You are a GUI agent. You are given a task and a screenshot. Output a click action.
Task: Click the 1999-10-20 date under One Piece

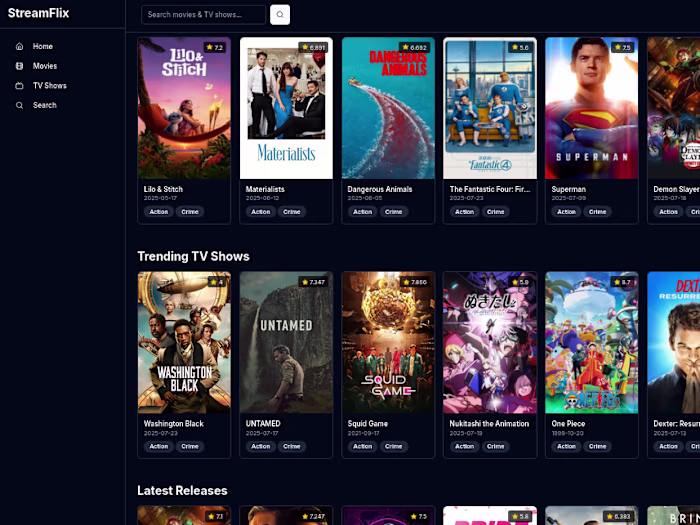click(566, 433)
